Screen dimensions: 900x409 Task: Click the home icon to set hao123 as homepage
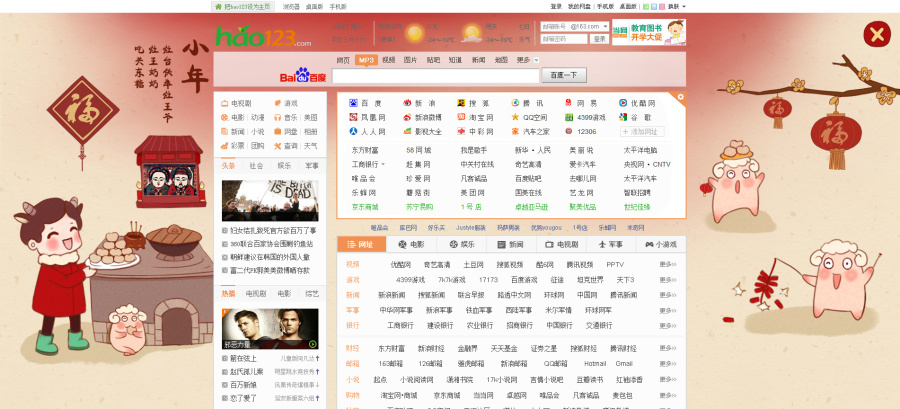(x=218, y=7)
